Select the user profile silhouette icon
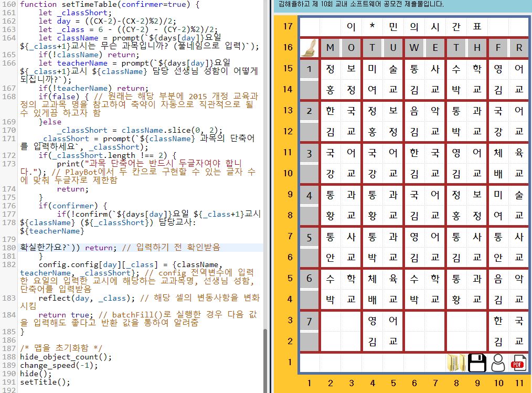The image size is (532, 393). coord(498,363)
